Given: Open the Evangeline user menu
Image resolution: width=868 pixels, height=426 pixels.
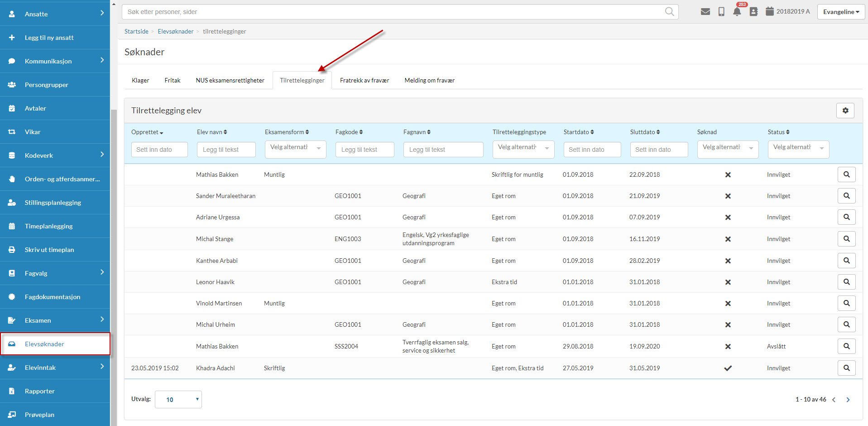Looking at the screenshot, I should coord(841,12).
